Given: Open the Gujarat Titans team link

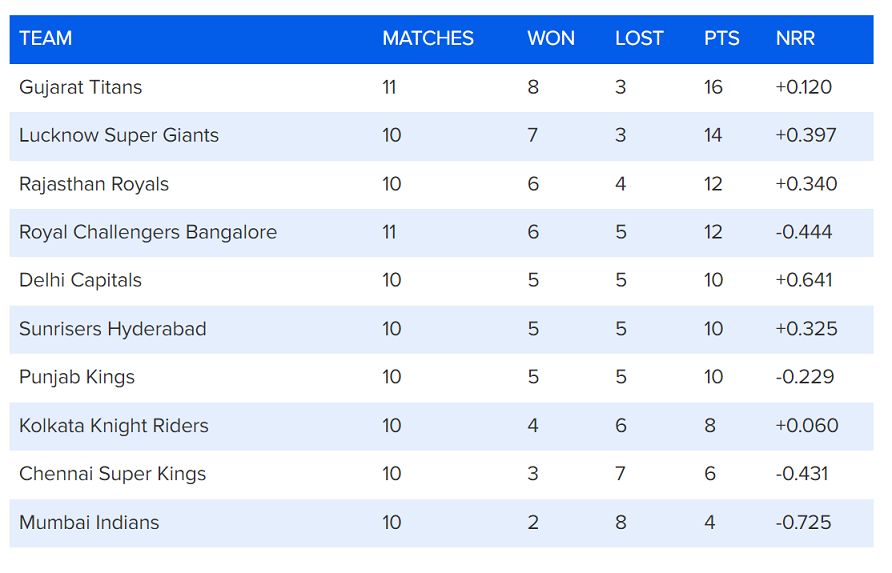Looking at the screenshot, I should pos(80,87).
